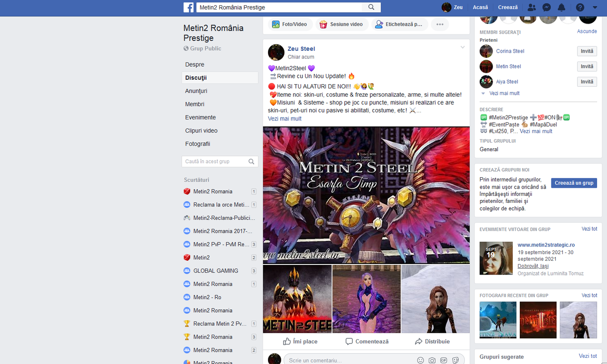Open the account settings arrow in top bar

pyautogui.click(x=595, y=7)
